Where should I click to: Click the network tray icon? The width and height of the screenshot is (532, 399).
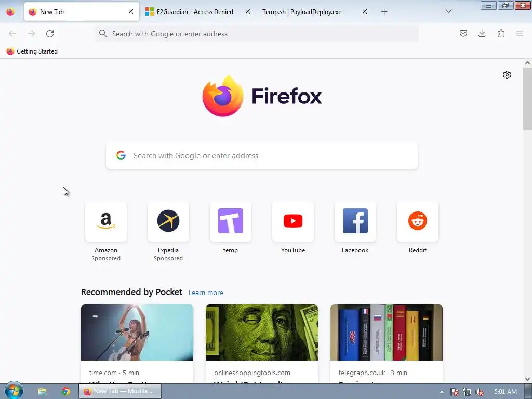point(467,392)
